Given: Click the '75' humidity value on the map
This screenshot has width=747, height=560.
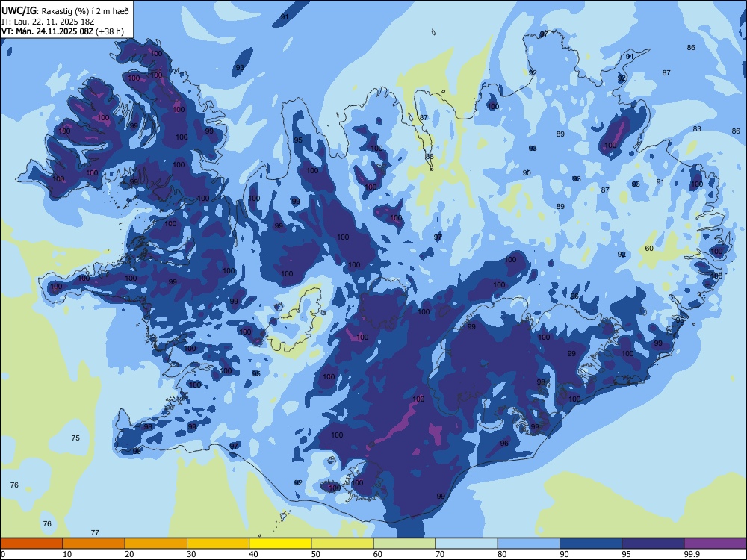Looking at the screenshot, I should click(x=75, y=438).
